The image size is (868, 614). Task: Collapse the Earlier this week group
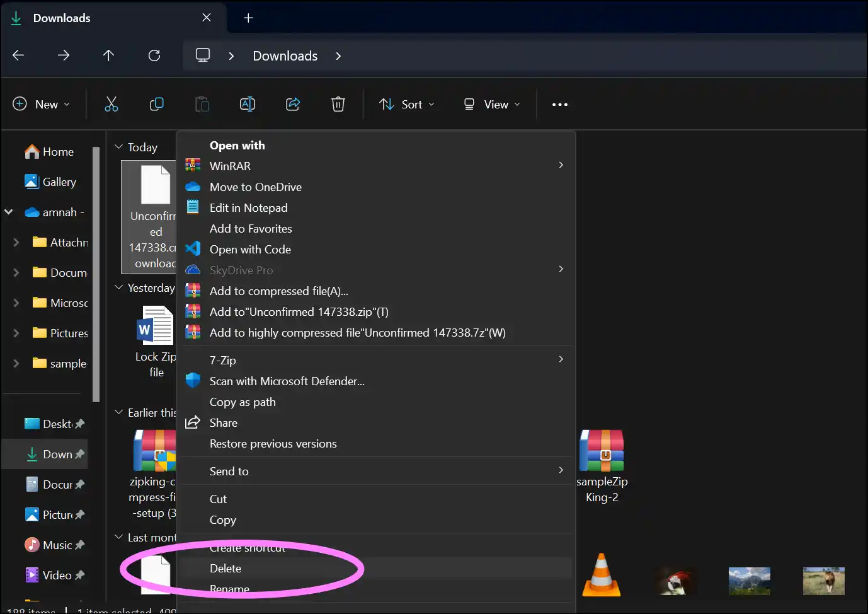[118, 412]
